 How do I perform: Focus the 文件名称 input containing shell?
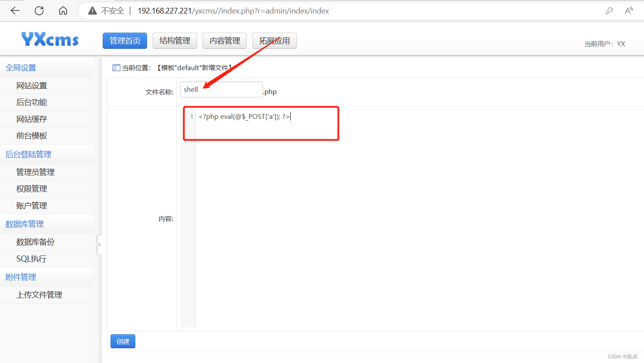(221, 89)
